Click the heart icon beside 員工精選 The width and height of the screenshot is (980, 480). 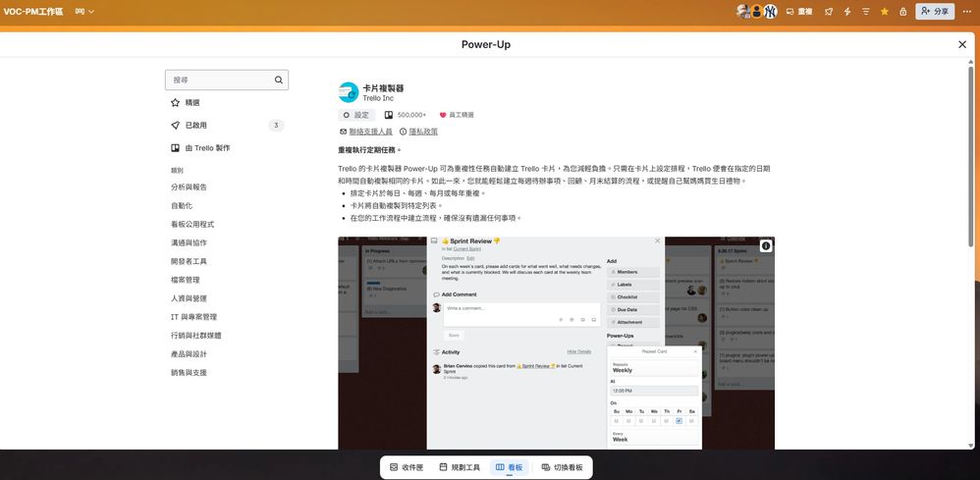(x=443, y=115)
